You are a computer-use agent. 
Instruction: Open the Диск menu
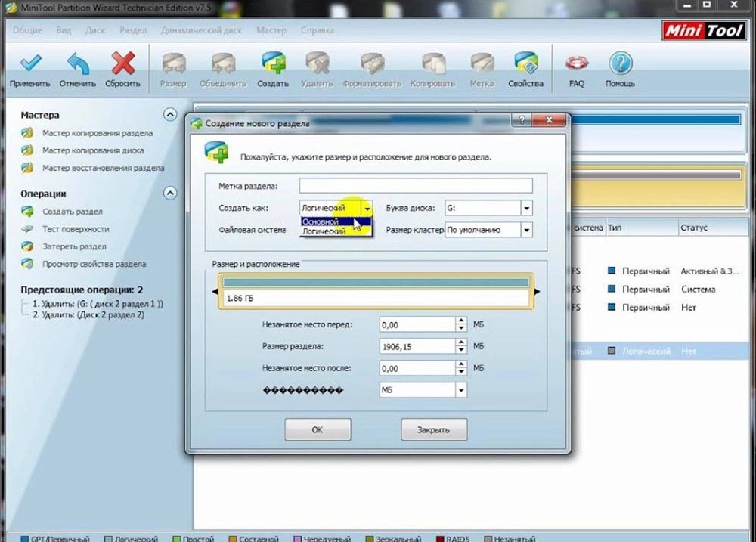(95, 31)
